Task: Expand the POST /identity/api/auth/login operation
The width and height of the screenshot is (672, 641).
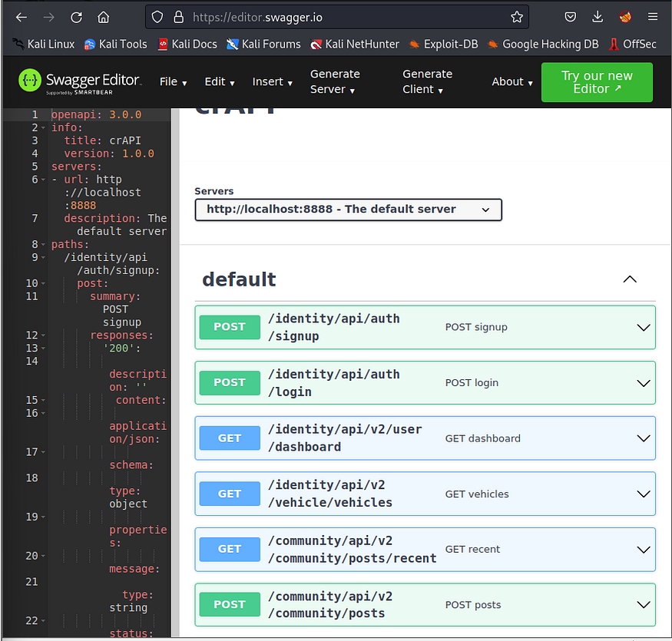Action: click(x=426, y=382)
